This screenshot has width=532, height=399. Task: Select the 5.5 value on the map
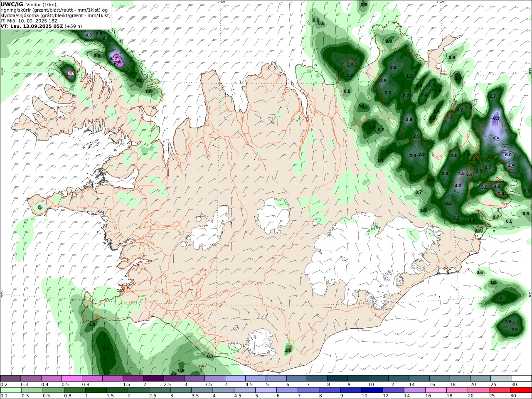tap(496, 139)
